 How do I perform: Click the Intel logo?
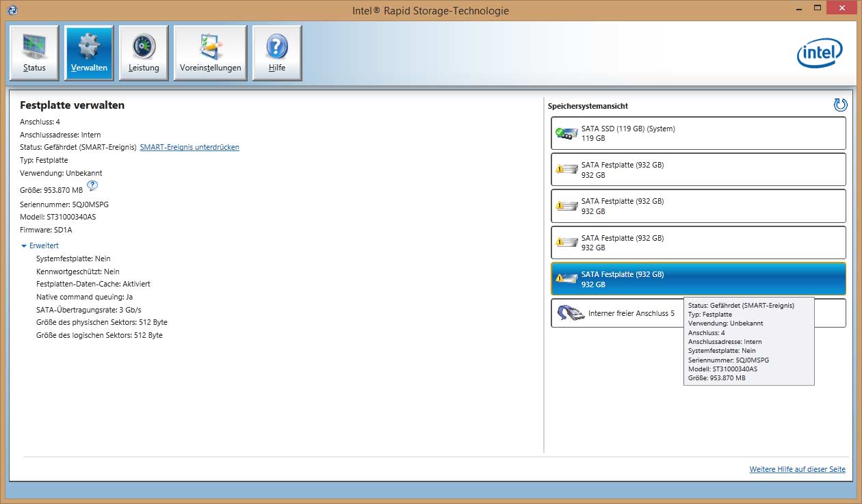point(820,53)
